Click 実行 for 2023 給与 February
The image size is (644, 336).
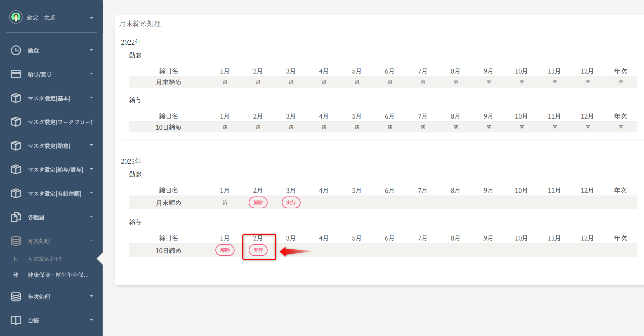point(258,250)
